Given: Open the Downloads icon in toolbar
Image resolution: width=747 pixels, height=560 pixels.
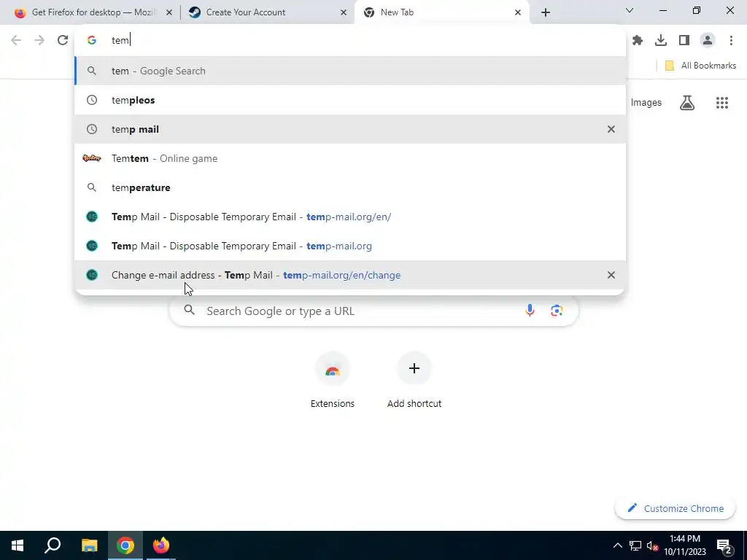Looking at the screenshot, I should [661, 41].
